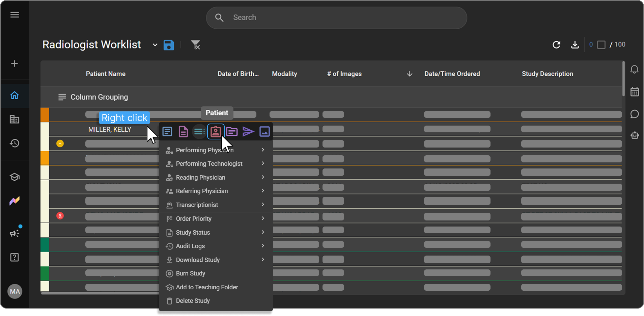Expand Referring Physician submenu
The image size is (644, 316).
pos(216,191)
